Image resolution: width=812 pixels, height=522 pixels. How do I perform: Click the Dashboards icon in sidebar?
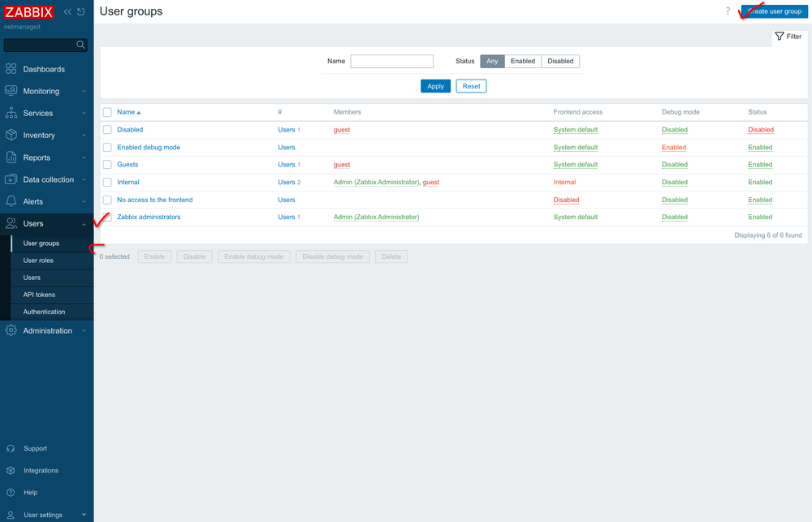pos(11,69)
